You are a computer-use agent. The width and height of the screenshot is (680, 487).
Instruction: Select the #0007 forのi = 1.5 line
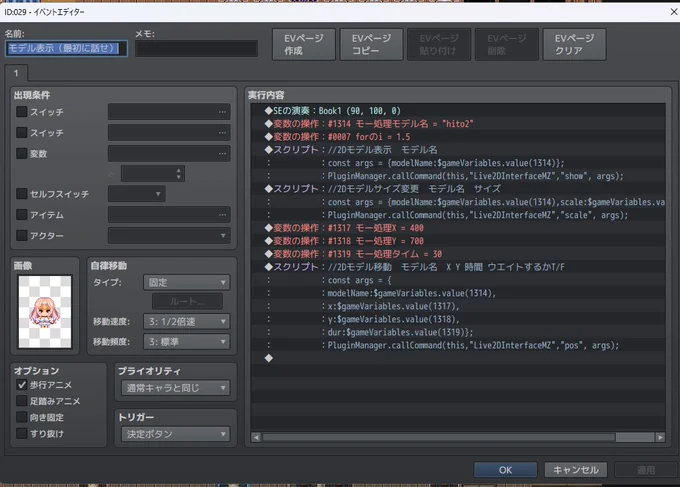tap(458, 137)
